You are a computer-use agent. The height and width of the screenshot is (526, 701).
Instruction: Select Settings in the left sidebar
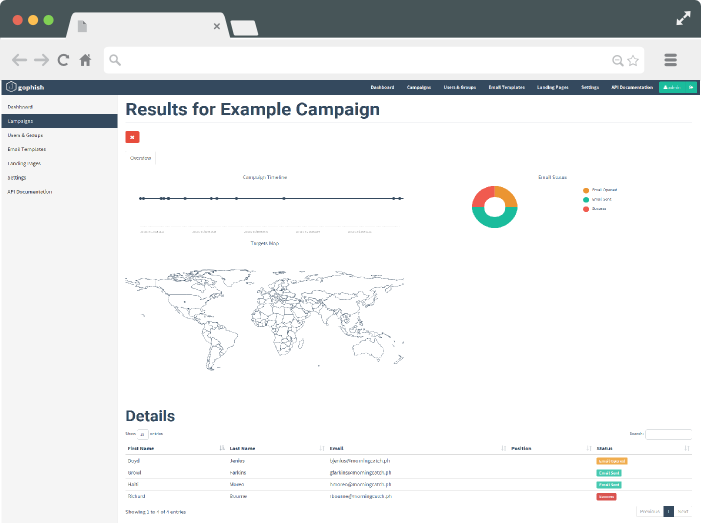pos(59,177)
